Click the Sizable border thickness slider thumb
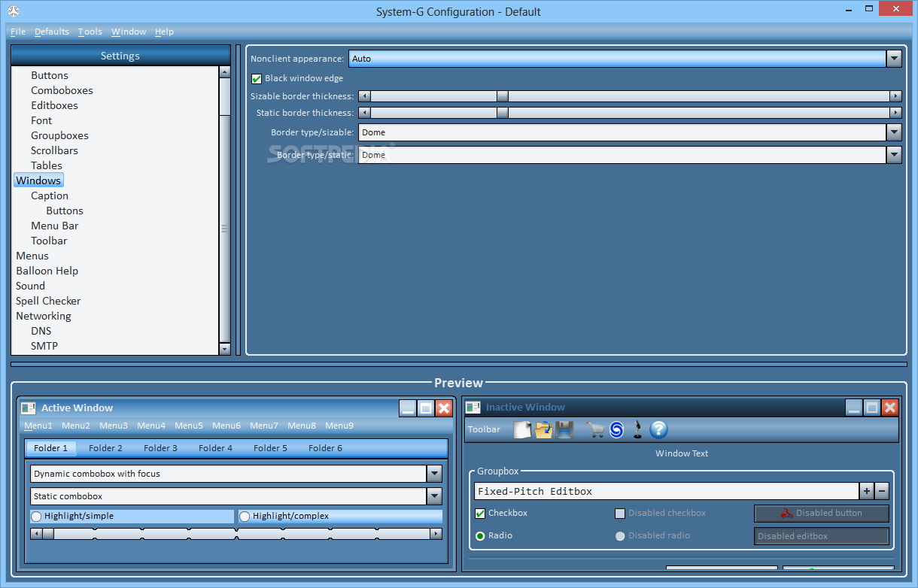Image resolution: width=918 pixels, height=588 pixels. [503, 96]
